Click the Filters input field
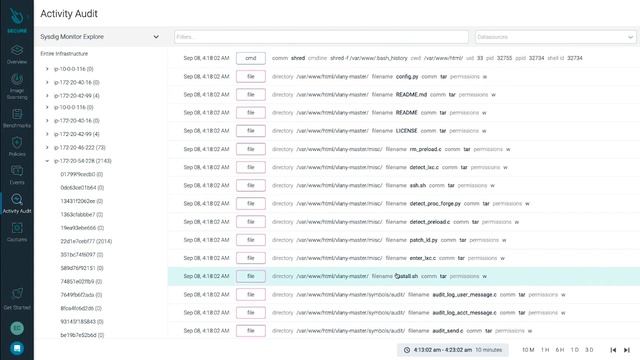Screen dimensions: 640x360 321,37
